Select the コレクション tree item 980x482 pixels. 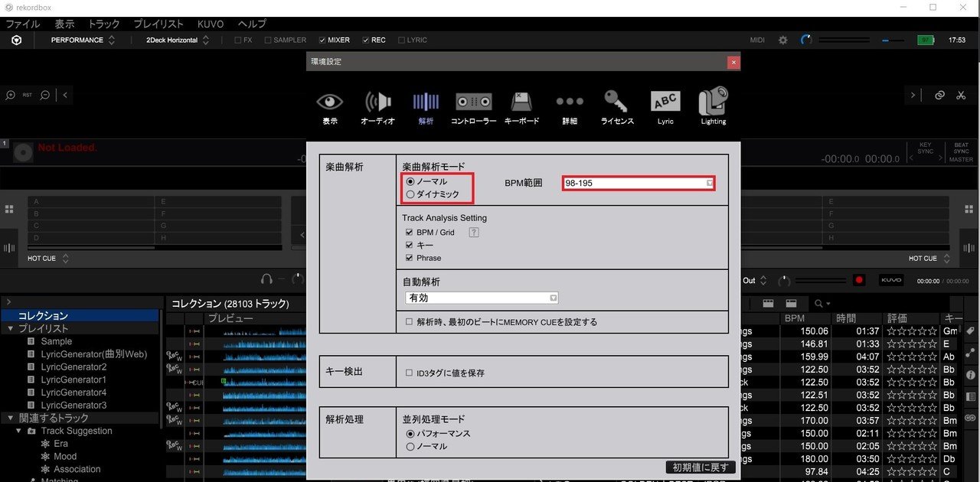[80, 316]
